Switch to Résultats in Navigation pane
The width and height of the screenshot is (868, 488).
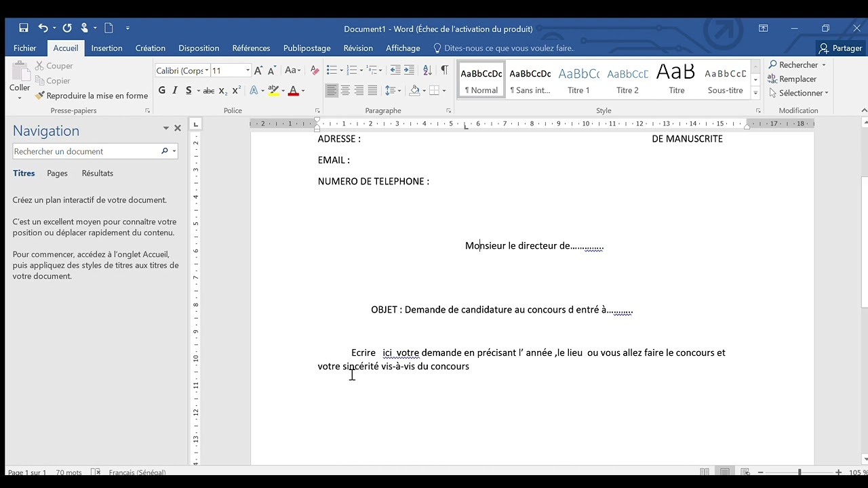(98, 174)
